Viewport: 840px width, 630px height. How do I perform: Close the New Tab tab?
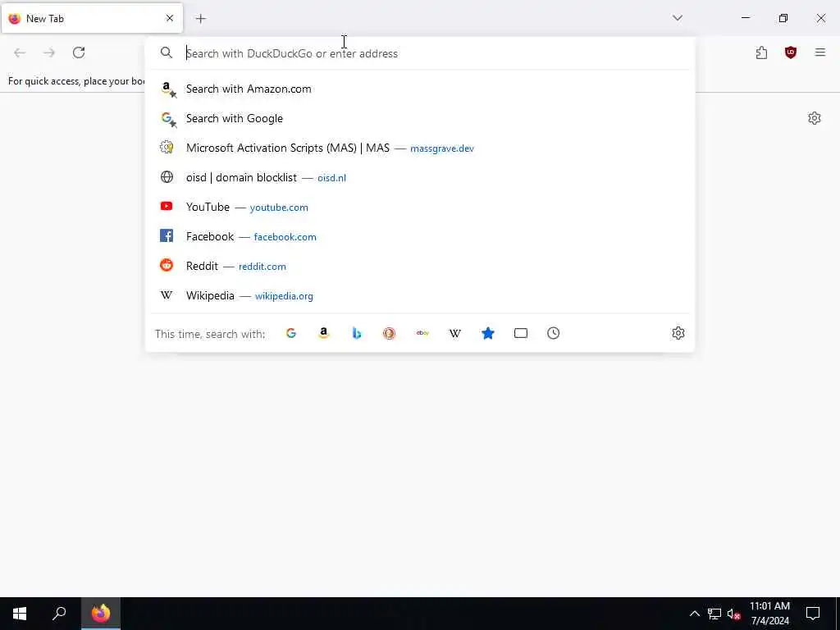click(x=170, y=18)
